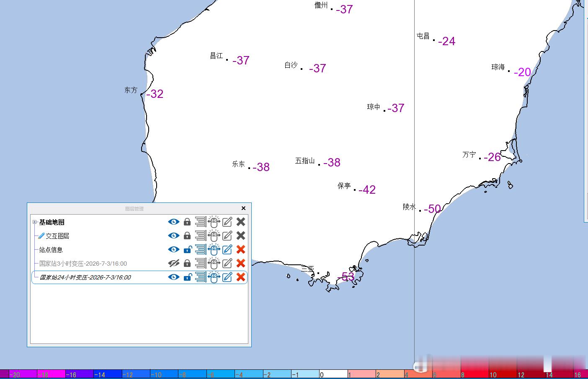Remove the 国家站3小时变压 layer with red X
Screen dimensions: 588x379
point(240,263)
